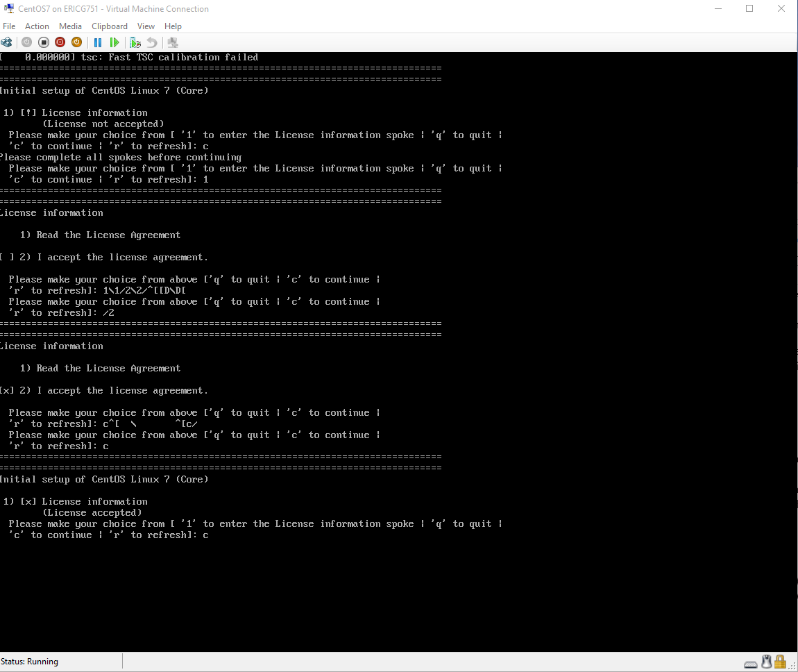Click the console input line ending in '/2'

pyautogui.click(x=61, y=312)
